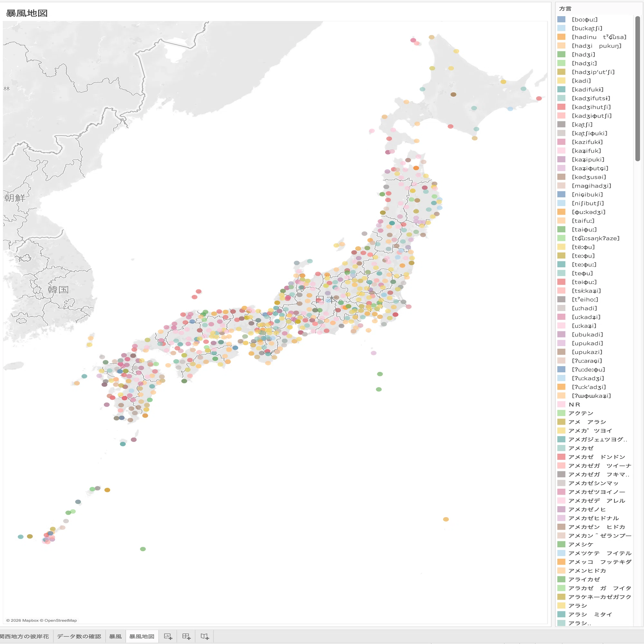This screenshot has height=644, width=644.
Task: Click the [kadʒihutʃi] legend color swatch
Action: (x=561, y=107)
